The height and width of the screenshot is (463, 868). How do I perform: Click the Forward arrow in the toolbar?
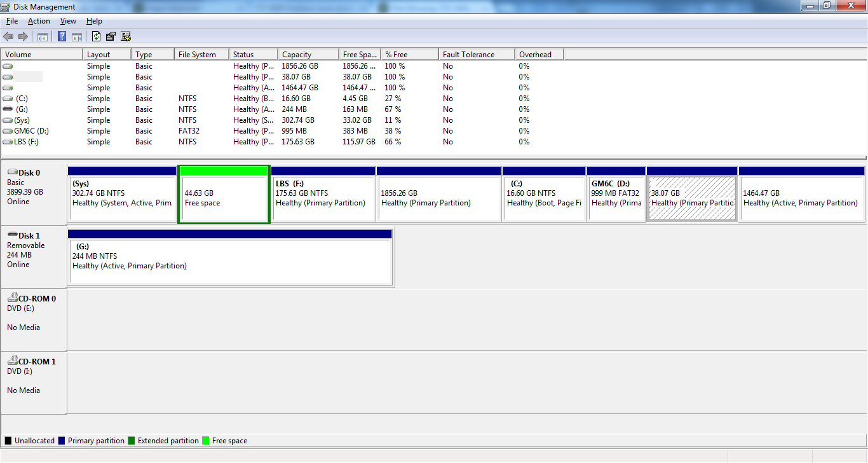click(23, 36)
